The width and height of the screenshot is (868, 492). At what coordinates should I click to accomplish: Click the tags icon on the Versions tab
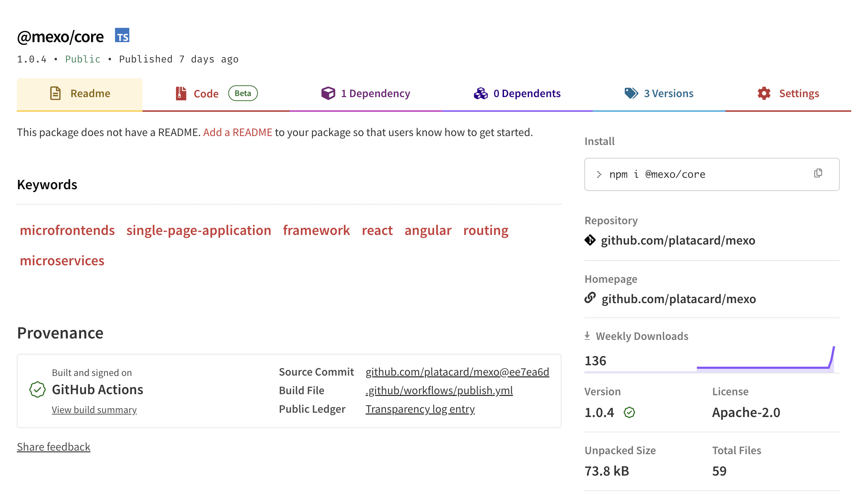click(631, 93)
